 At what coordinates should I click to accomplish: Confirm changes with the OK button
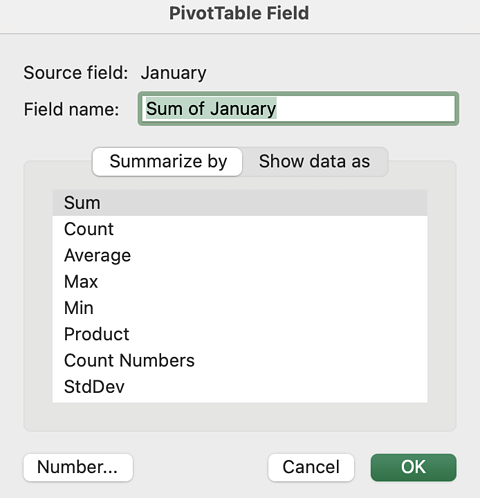click(413, 467)
